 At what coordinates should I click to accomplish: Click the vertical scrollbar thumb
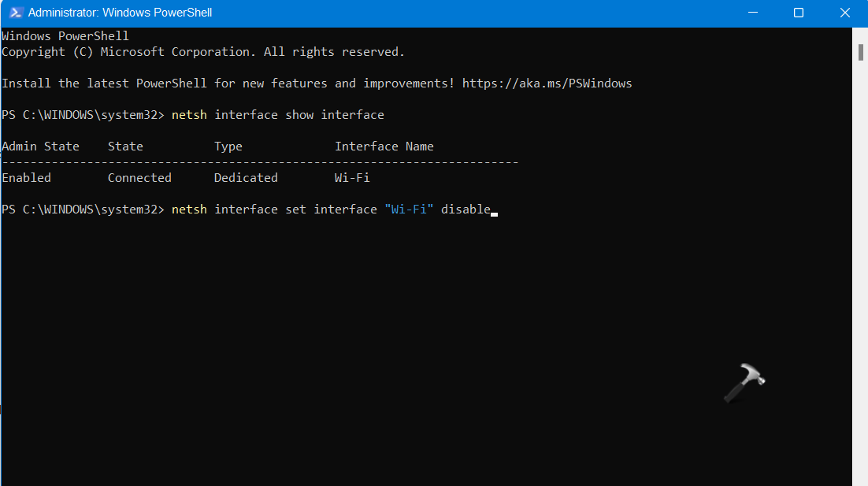860,52
